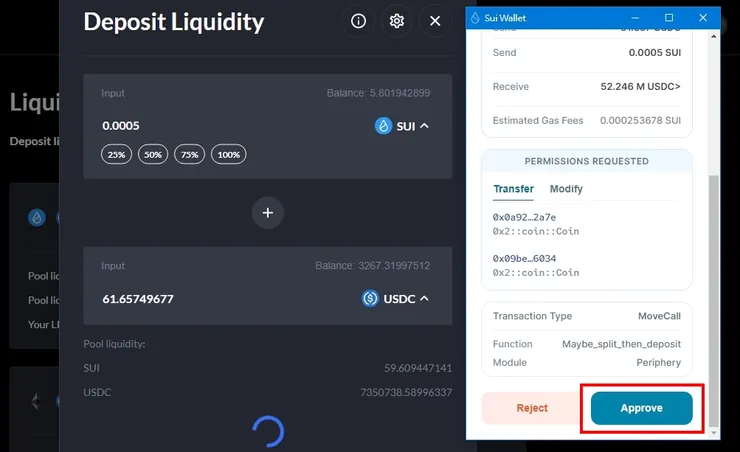The image size is (740, 452).
Task: Click the blue droplet icon in background page card
Action: (x=37, y=218)
